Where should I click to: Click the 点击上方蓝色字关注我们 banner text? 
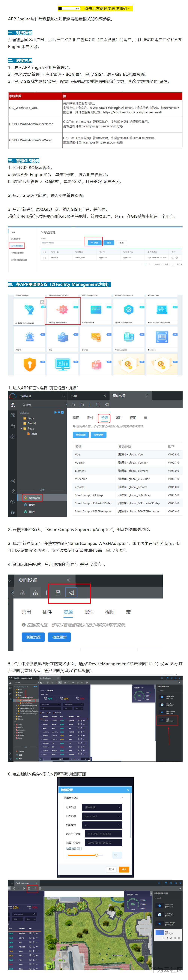107,8
